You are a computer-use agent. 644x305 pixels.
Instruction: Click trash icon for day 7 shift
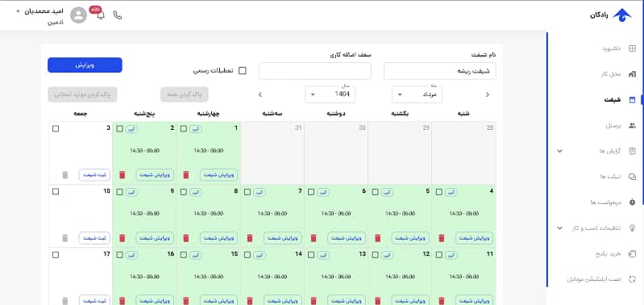(250, 238)
